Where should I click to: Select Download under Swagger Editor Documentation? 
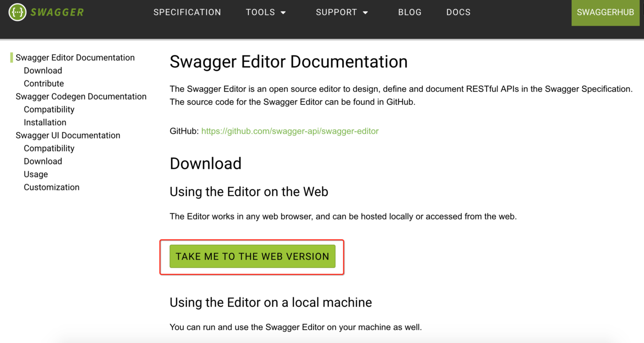pyautogui.click(x=43, y=71)
